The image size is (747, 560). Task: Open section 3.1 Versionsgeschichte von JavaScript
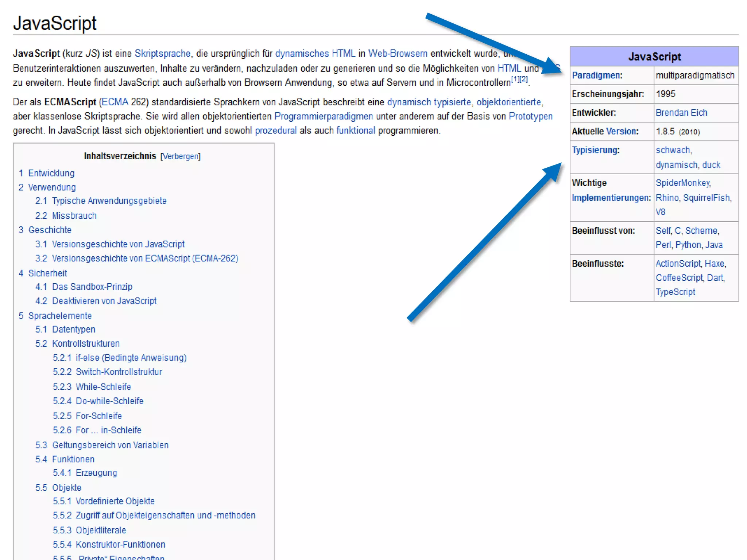pyautogui.click(x=118, y=244)
